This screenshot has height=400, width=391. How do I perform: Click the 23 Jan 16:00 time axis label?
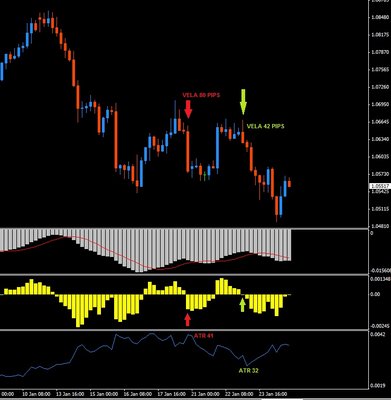tap(273, 394)
